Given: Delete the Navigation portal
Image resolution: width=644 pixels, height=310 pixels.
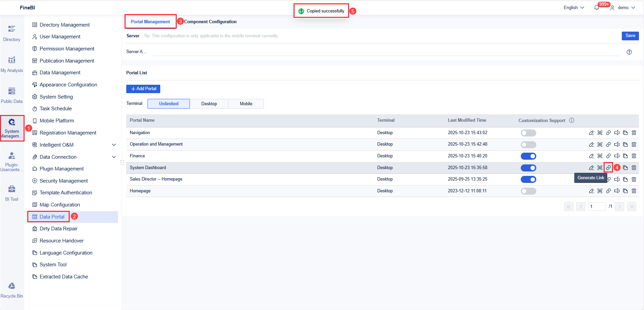Looking at the screenshot, I should [x=634, y=133].
